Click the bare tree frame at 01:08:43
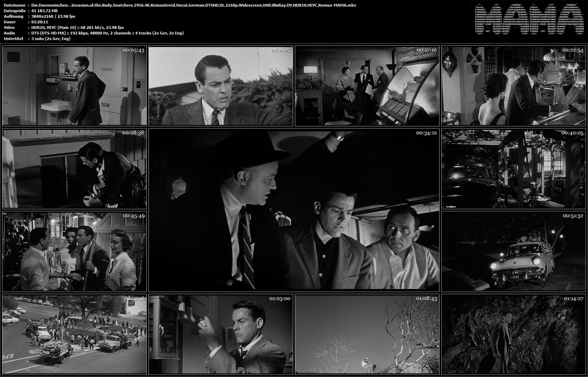Screen dimensions: 588x377 click(367, 335)
